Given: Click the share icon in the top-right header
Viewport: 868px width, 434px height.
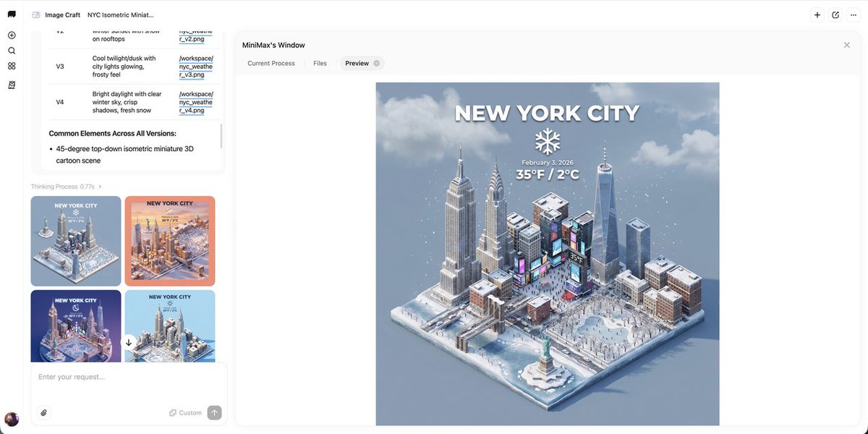Looking at the screenshot, I should click(x=835, y=14).
